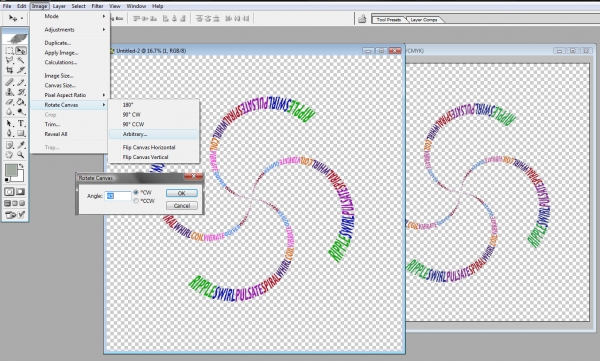This screenshot has height=361, width=600.
Task: Select the Eraser tool
Action: click(x=9, y=102)
